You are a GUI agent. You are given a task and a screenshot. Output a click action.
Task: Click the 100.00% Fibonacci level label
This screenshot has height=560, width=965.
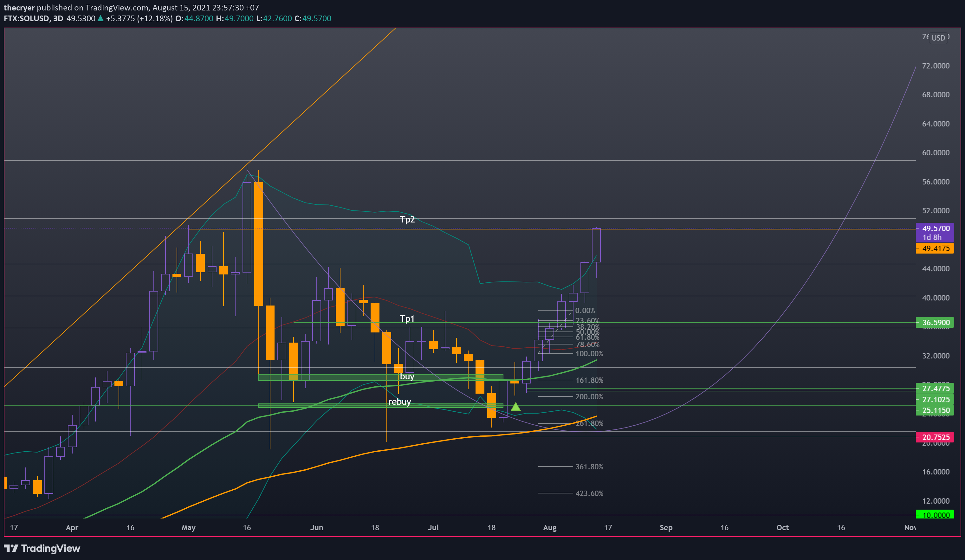[x=589, y=354]
